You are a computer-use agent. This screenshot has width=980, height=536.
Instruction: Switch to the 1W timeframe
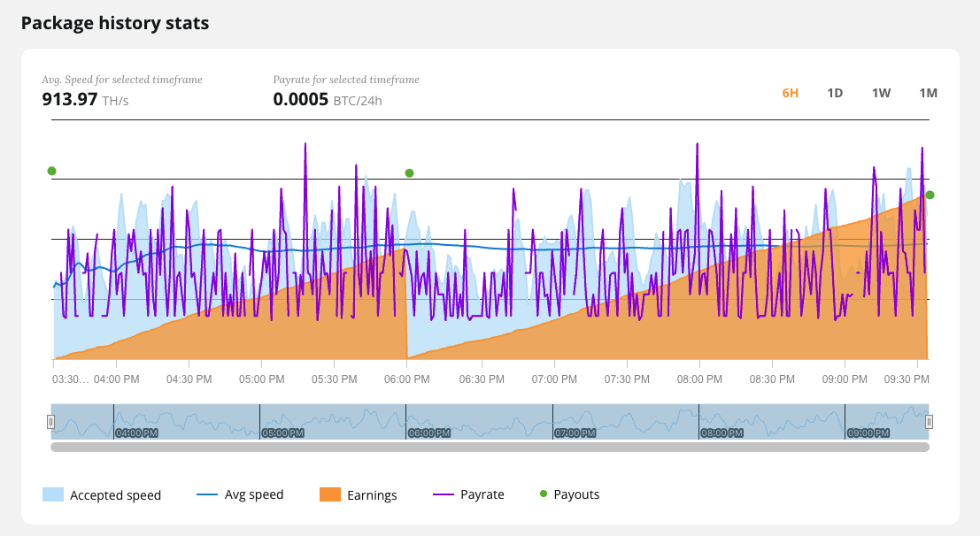tap(881, 93)
